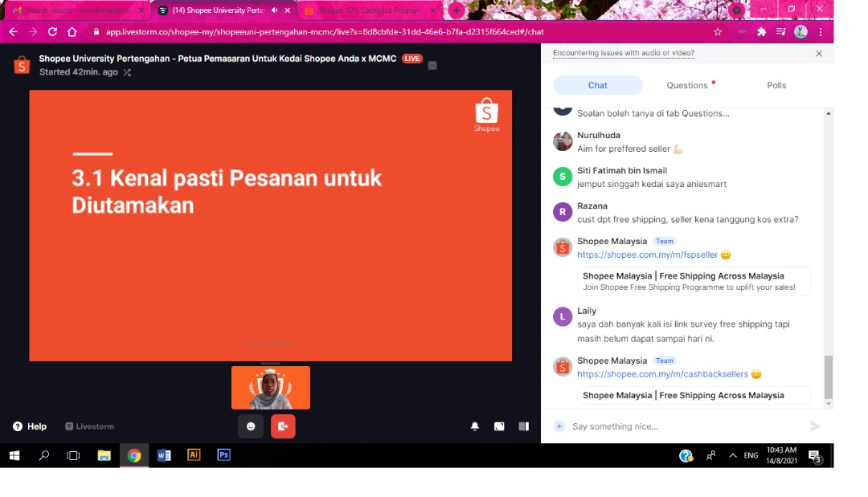This screenshot has width=868, height=497.
Task: Enter fullscreen mode for the stream
Action: click(499, 426)
